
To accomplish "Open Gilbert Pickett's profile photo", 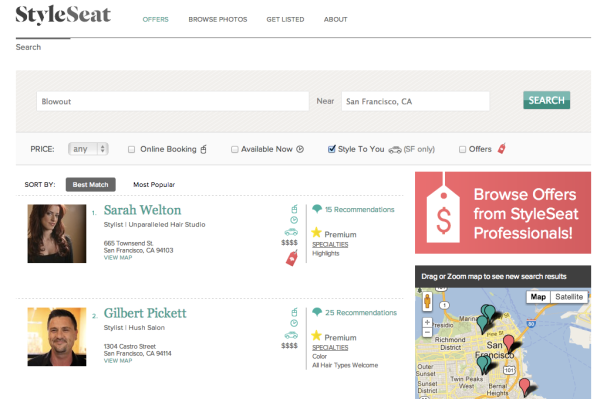I will [57, 337].
